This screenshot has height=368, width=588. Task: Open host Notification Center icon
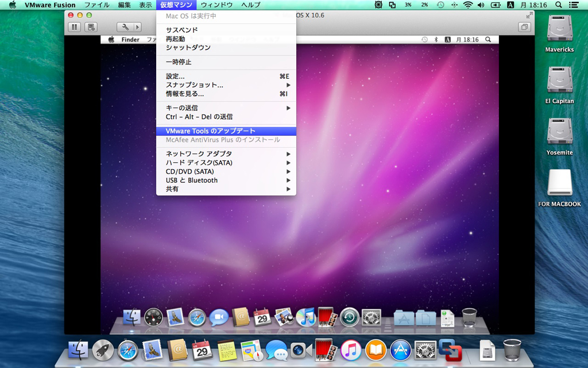click(x=574, y=5)
